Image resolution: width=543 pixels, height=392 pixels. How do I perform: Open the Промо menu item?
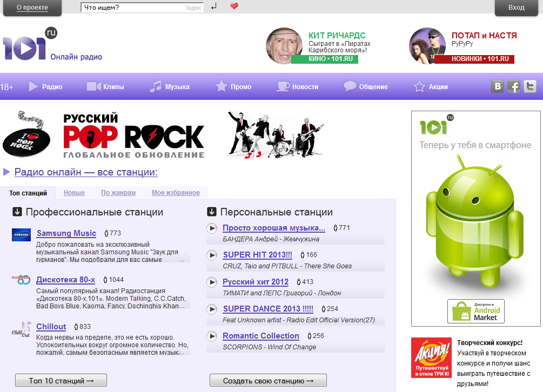[233, 86]
